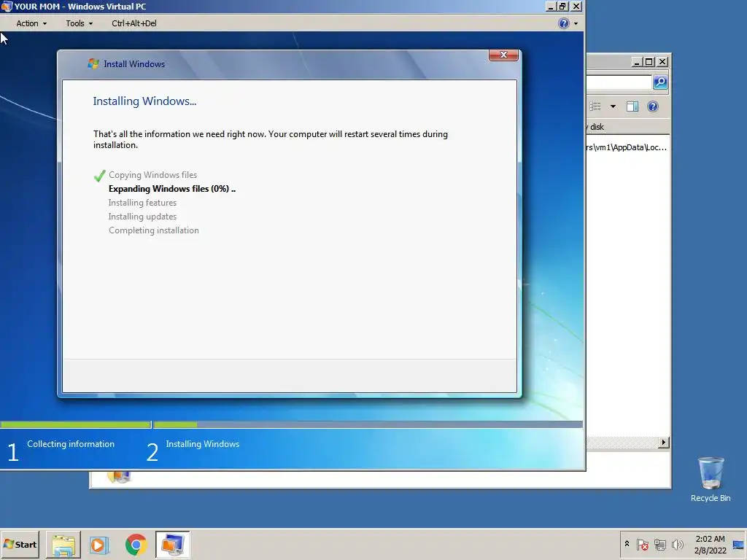The height and width of the screenshot is (560, 747).
Task: Click the 'Installing features' step text
Action: pyautogui.click(x=142, y=203)
